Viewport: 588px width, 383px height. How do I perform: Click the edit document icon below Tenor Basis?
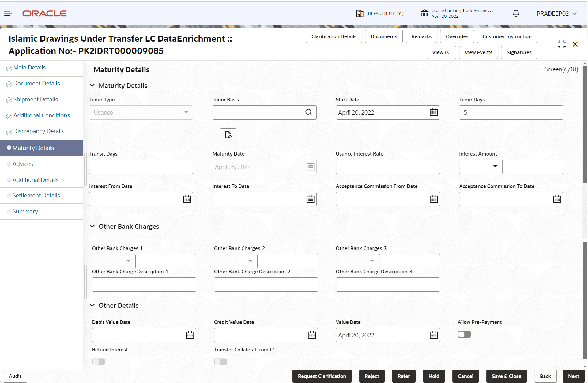(228, 135)
